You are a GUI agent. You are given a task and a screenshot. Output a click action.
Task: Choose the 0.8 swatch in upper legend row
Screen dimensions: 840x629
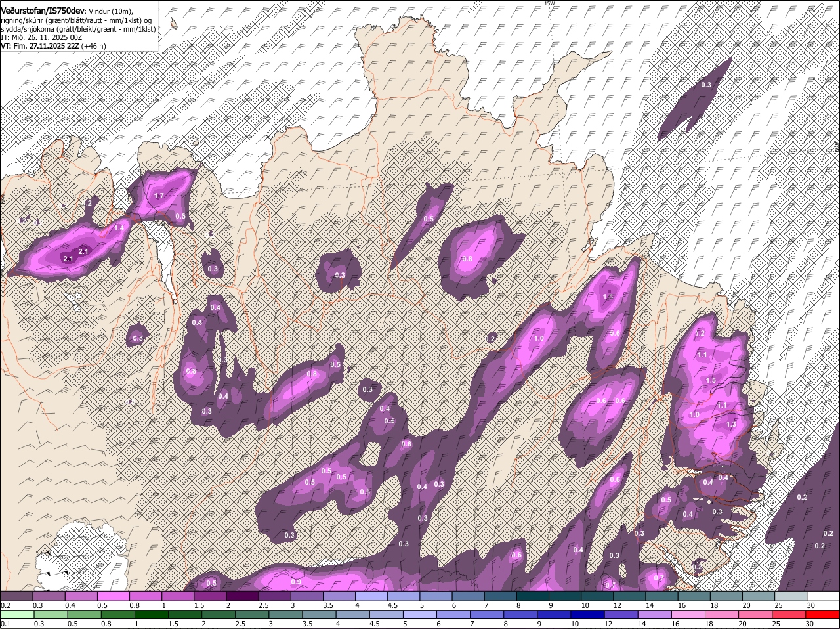pyautogui.click(x=145, y=596)
